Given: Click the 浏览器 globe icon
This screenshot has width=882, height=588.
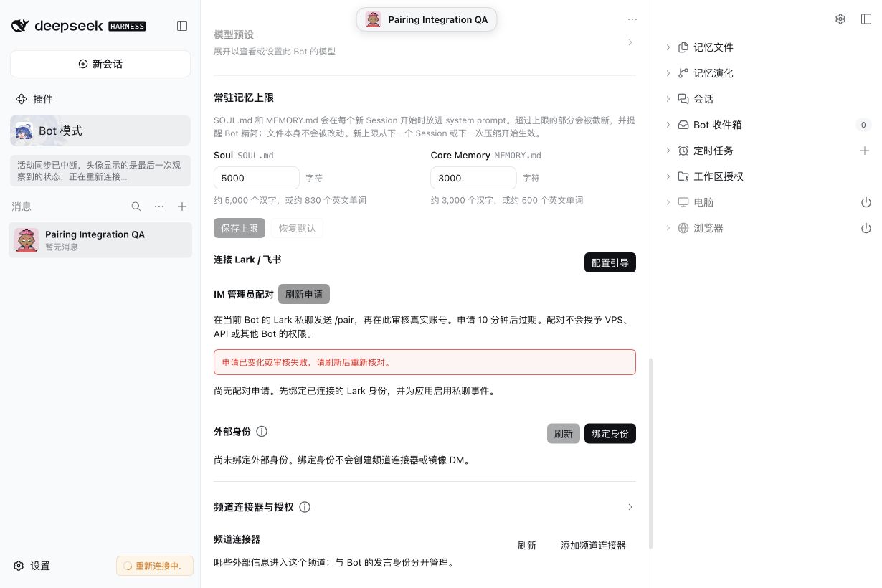Looking at the screenshot, I should point(683,228).
